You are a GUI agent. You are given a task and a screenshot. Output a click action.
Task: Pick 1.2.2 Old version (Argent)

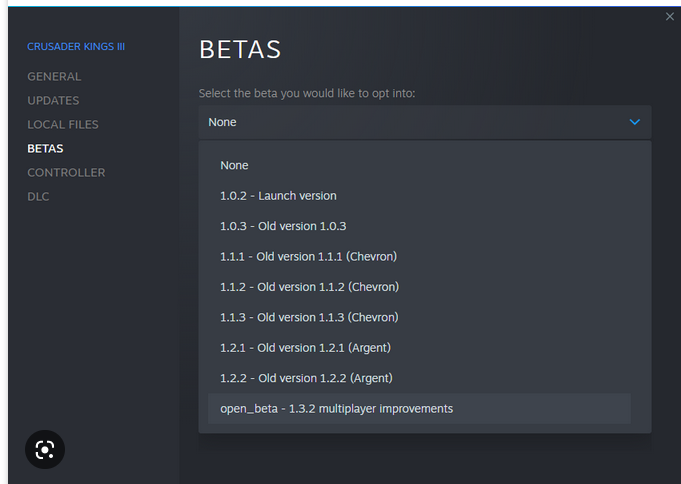306,378
